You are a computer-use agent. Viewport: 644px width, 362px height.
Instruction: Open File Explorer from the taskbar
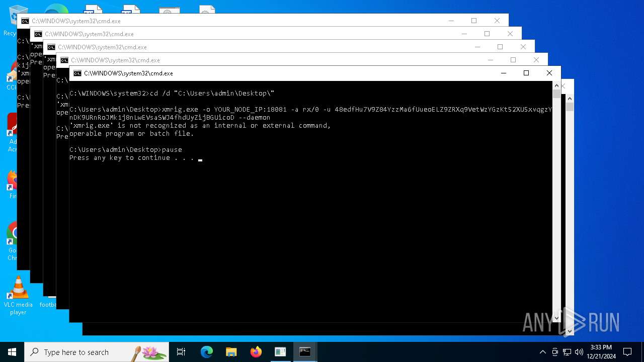(x=231, y=352)
